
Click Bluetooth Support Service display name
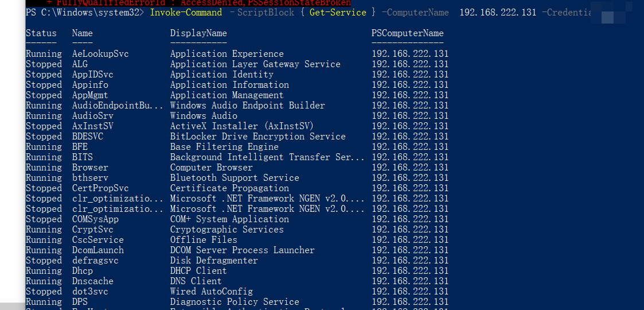[x=235, y=178]
